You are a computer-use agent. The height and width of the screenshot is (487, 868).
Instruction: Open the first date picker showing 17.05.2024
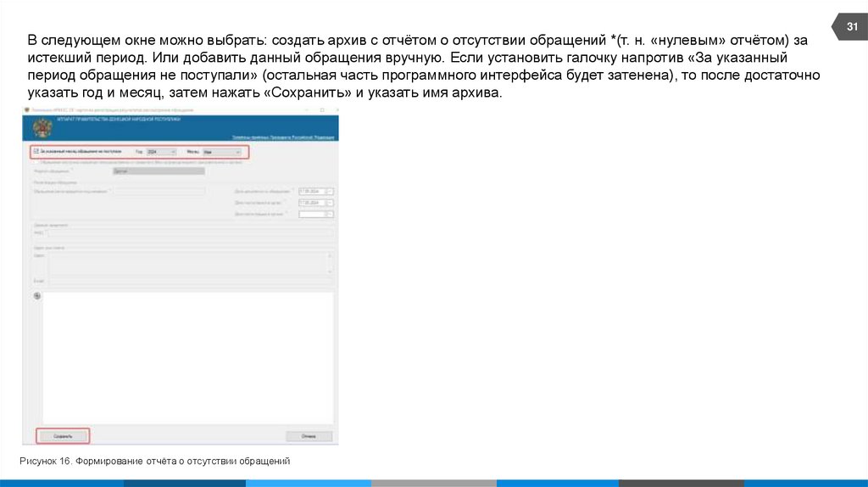coord(316,191)
